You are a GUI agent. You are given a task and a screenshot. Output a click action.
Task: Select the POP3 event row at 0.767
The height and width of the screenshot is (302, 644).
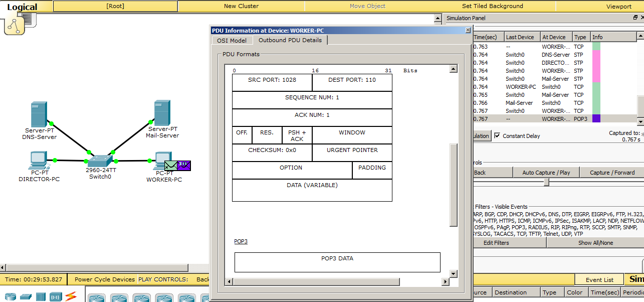(x=554, y=119)
